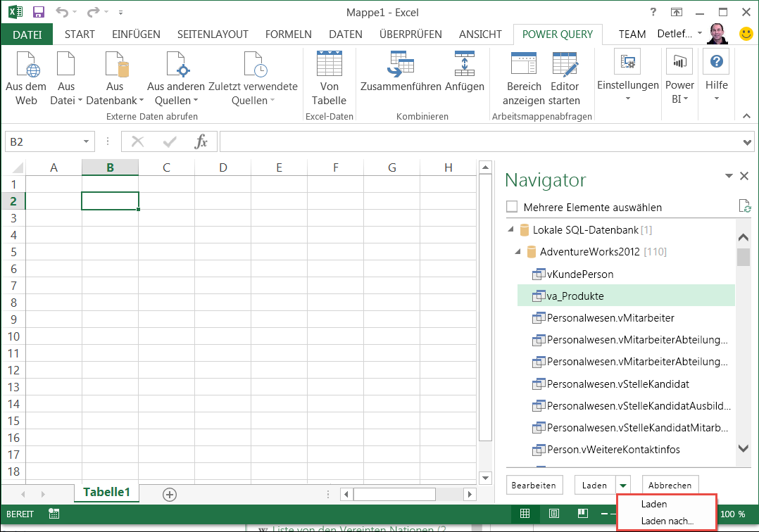Expand the formula bar chevron
The image size is (759, 532).
(747, 142)
